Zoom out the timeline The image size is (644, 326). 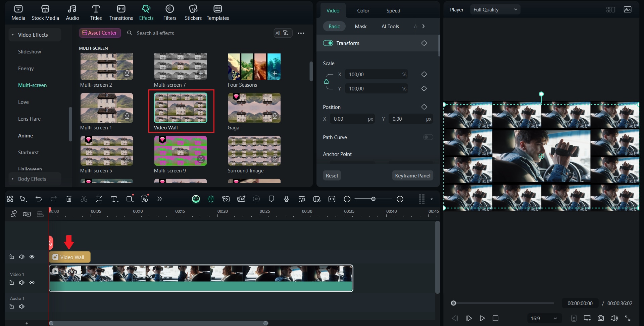(347, 199)
